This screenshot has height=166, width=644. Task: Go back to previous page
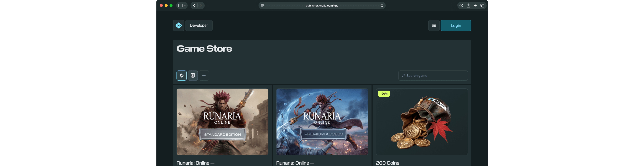coord(194,5)
